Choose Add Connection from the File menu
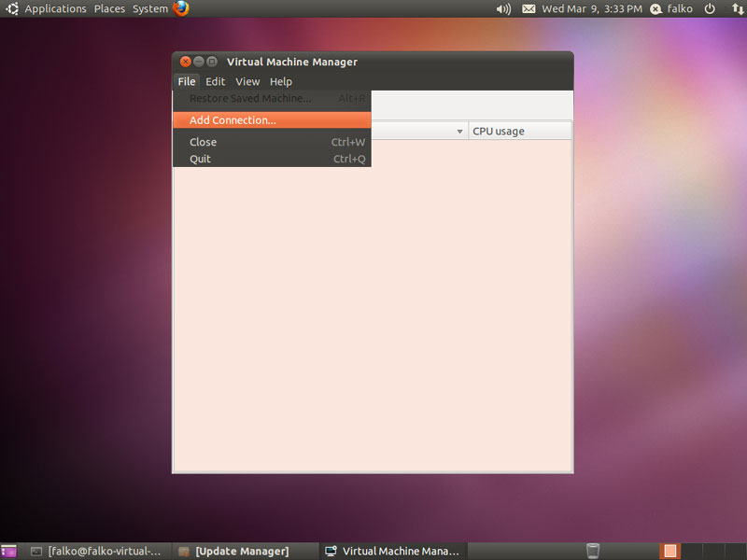Image resolution: width=747 pixels, height=560 pixels. click(272, 120)
